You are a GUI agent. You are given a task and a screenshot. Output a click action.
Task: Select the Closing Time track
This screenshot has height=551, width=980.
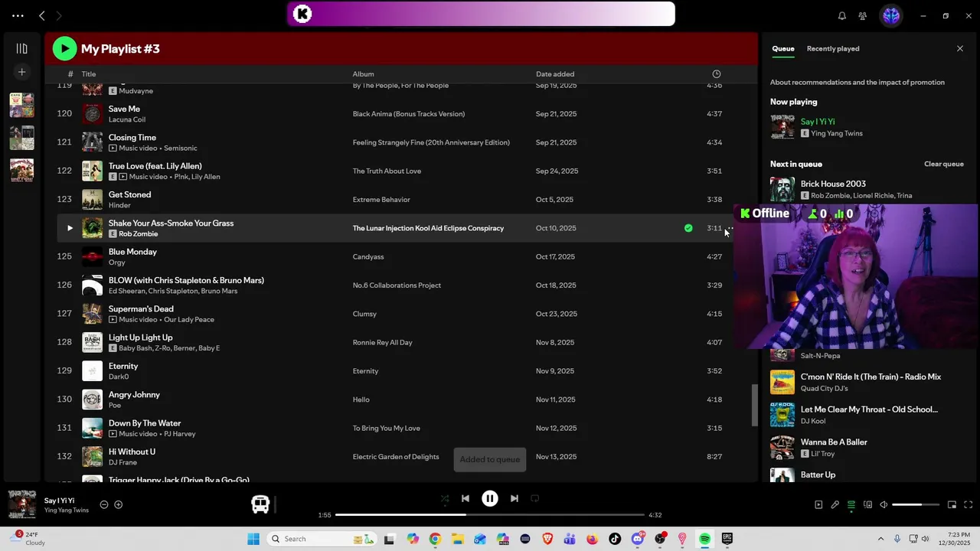click(x=132, y=138)
